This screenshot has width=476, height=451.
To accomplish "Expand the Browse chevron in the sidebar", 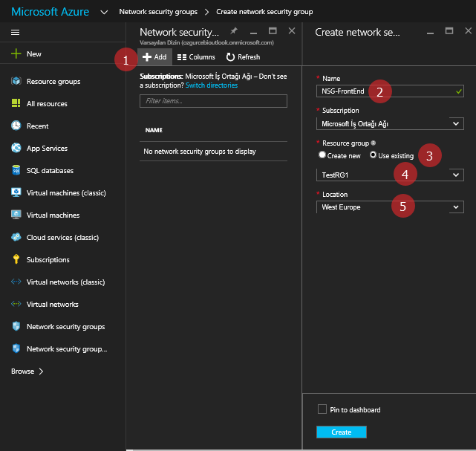I will pos(41,371).
